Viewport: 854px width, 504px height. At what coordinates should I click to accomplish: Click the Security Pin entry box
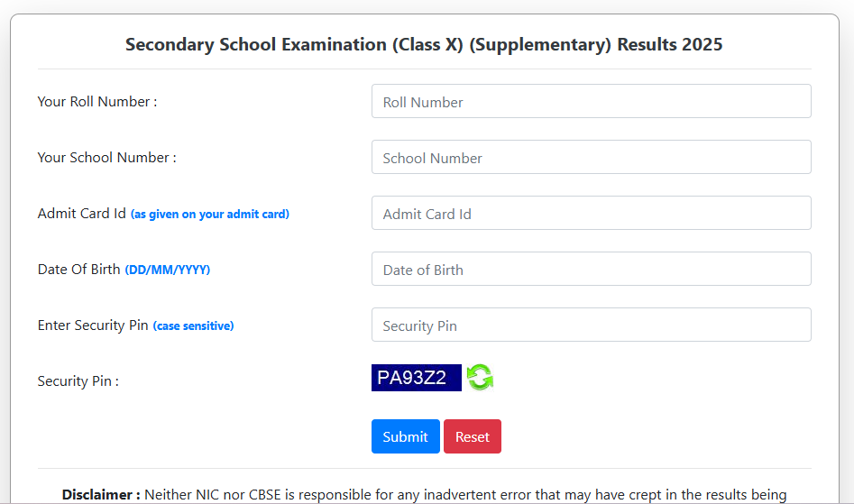point(591,325)
